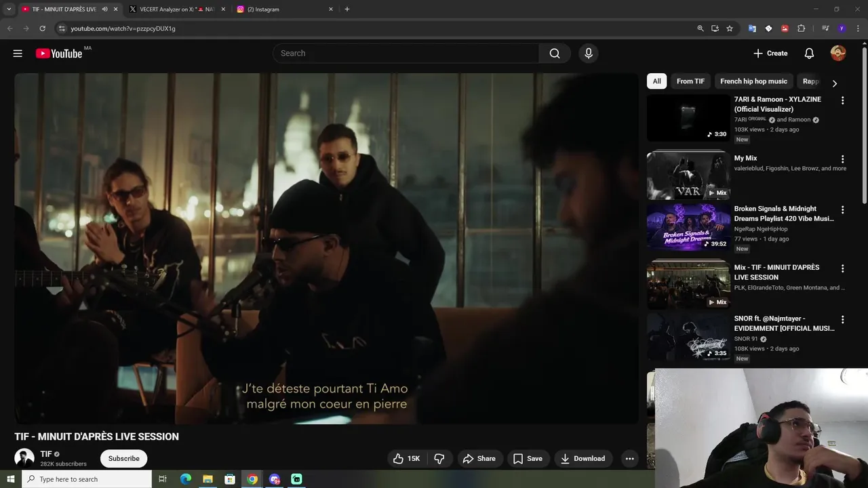Download the video
868x488 pixels.
583,459
